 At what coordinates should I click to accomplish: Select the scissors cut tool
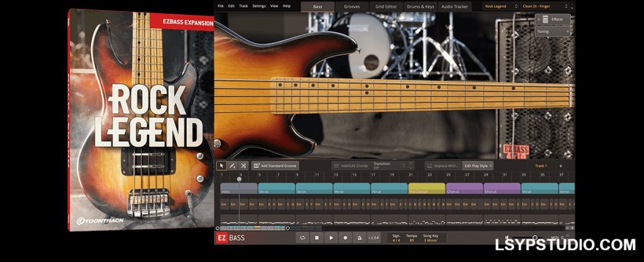[243, 166]
